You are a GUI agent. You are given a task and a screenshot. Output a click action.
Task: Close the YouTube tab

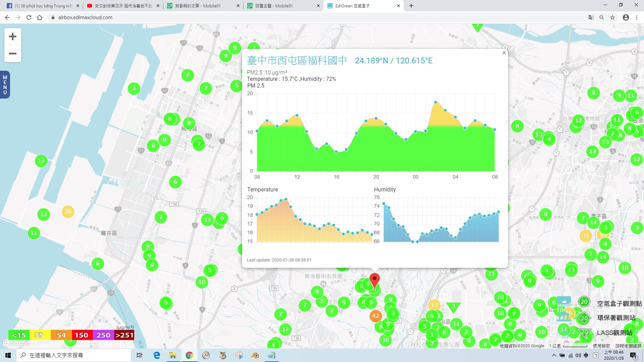pyautogui.click(x=158, y=6)
